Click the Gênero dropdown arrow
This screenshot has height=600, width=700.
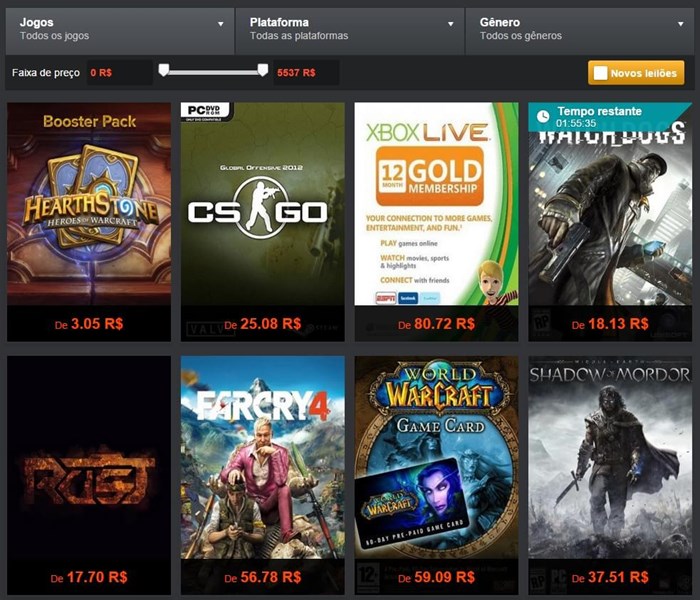pyautogui.click(x=681, y=24)
